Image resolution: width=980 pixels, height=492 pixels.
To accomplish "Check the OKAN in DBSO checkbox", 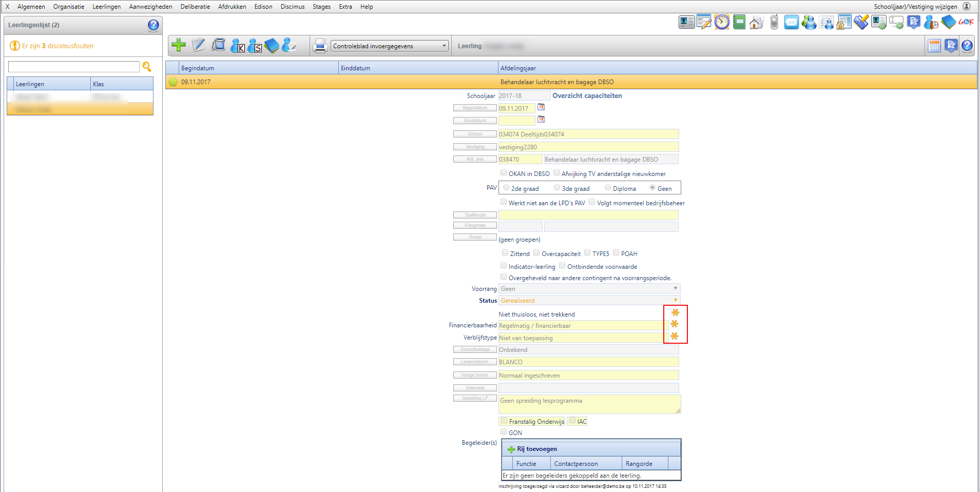I will pos(504,173).
